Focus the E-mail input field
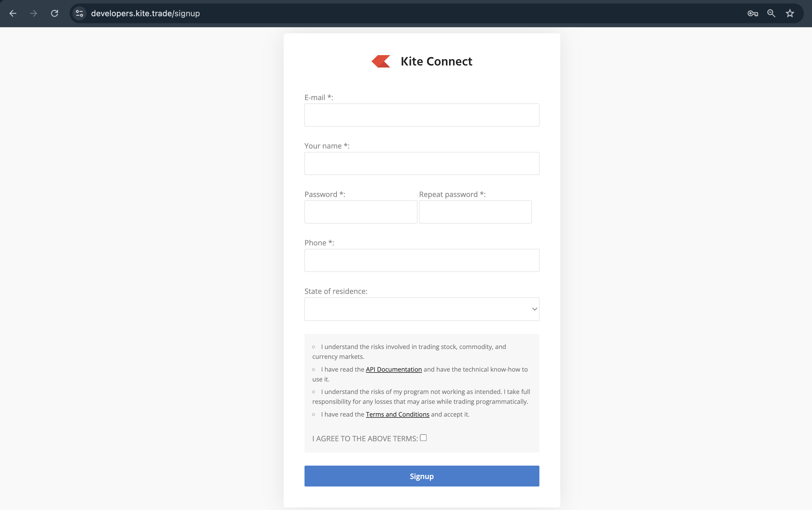812x510 pixels. pyautogui.click(x=422, y=115)
